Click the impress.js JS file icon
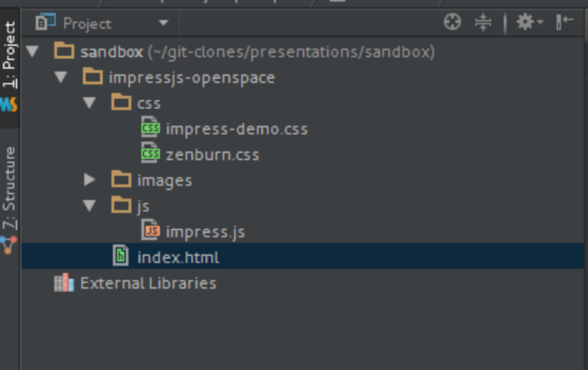The height and width of the screenshot is (370, 588). coord(151,232)
